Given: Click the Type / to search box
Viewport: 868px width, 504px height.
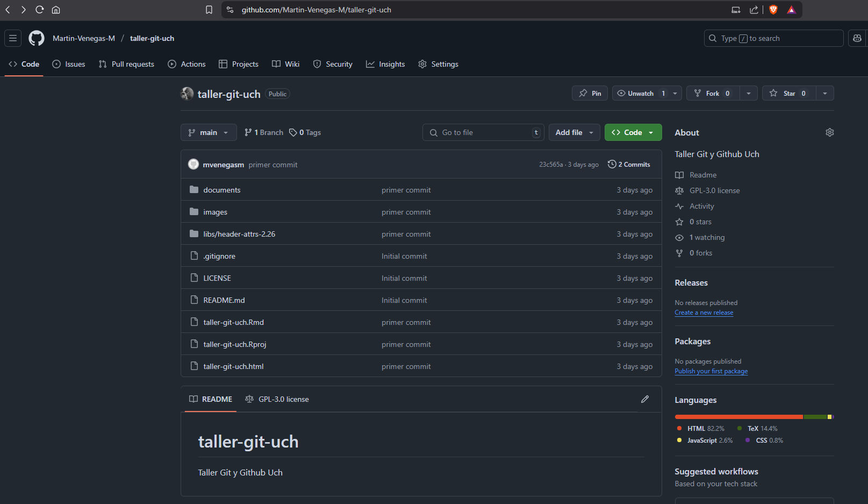Looking at the screenshot, I should click(x=774, y=38).
